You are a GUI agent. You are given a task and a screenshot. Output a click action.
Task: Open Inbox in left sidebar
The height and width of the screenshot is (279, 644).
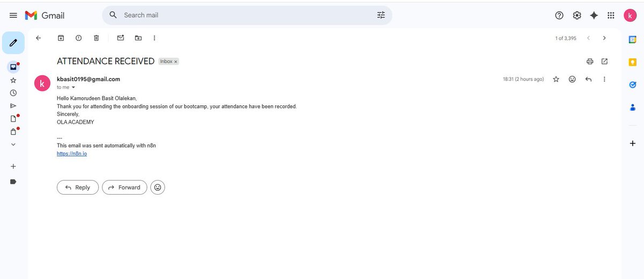[x=13, y=67]
